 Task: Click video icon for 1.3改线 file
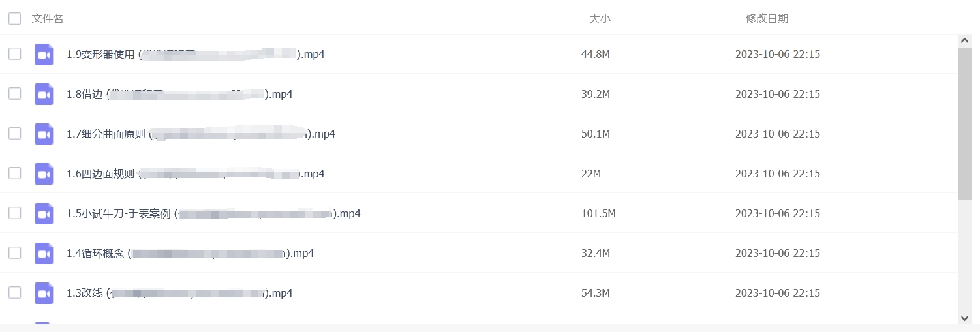tap(44, 293)
